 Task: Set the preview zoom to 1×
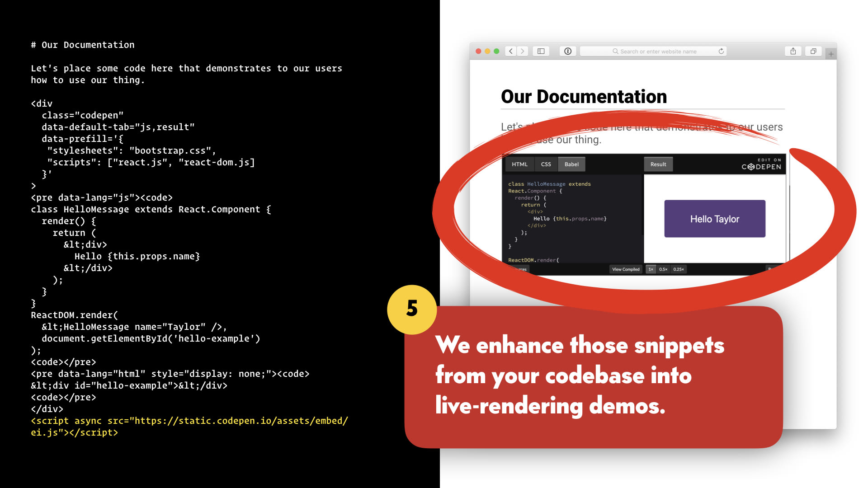pyautogui.click(x=651, y=269)
